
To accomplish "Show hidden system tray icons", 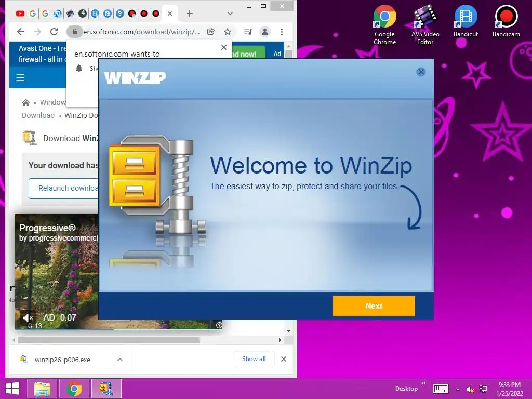I will pos(458,389).
